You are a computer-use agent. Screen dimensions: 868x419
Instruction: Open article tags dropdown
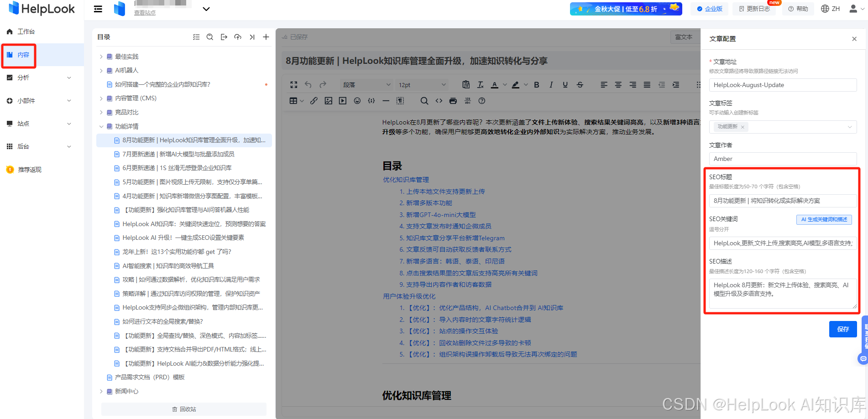pyautogui.click(x=783, y=127)
